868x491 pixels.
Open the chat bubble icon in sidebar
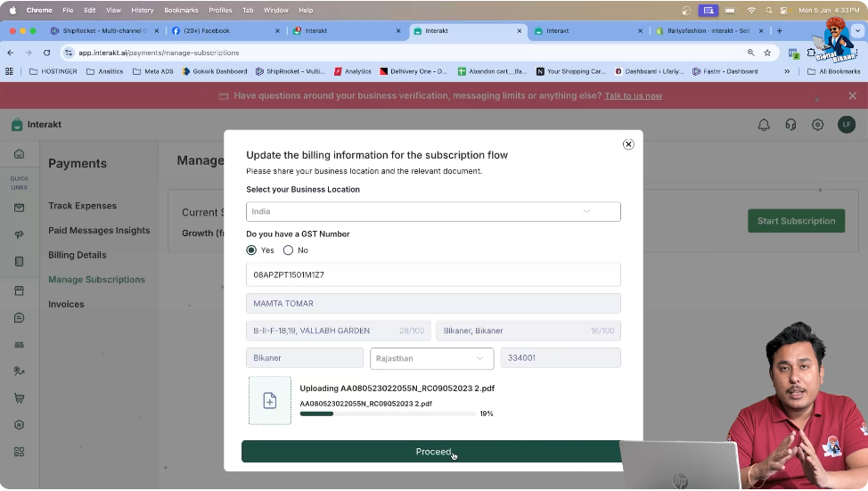pos(19,318)
